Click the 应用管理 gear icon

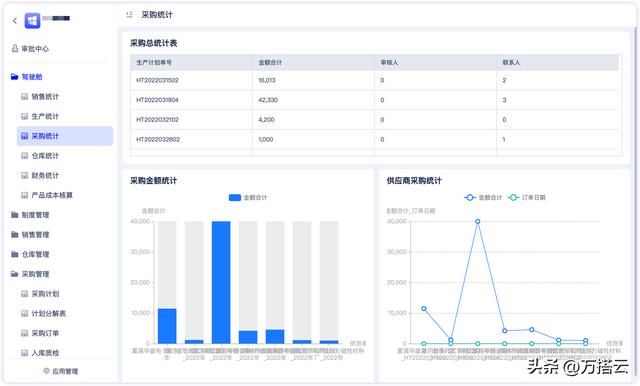tap(47, 371)
